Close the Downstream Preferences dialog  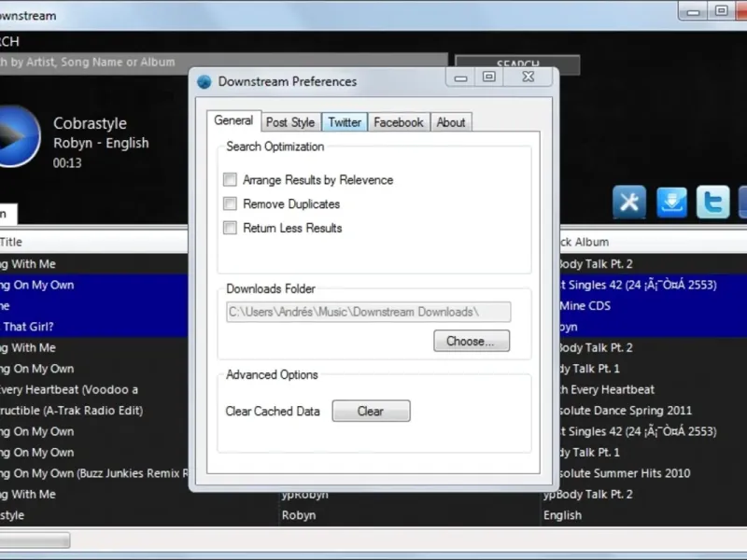[x=528, y=77]
